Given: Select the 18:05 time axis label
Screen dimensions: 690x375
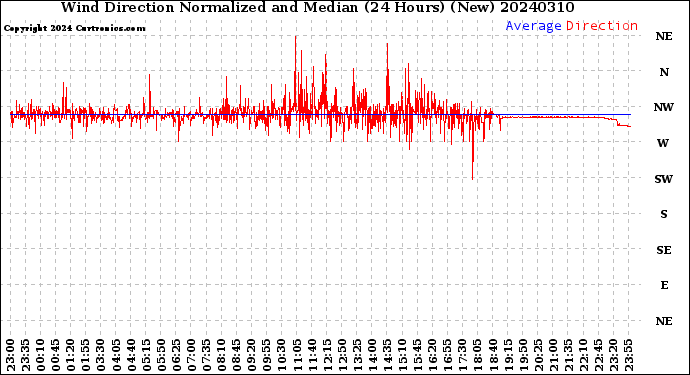Looking at the screenshot, I should tap(478, 356).
